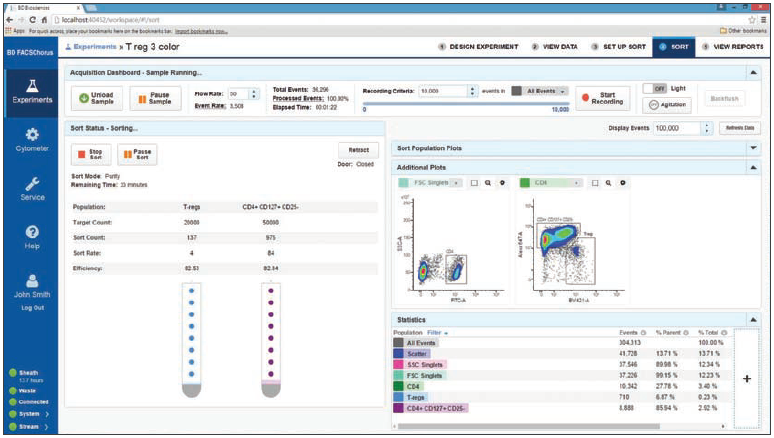The image size is (774, 438).
Task: Click magnifier icon on FSC Singlets plot
Action: (488, 183)
